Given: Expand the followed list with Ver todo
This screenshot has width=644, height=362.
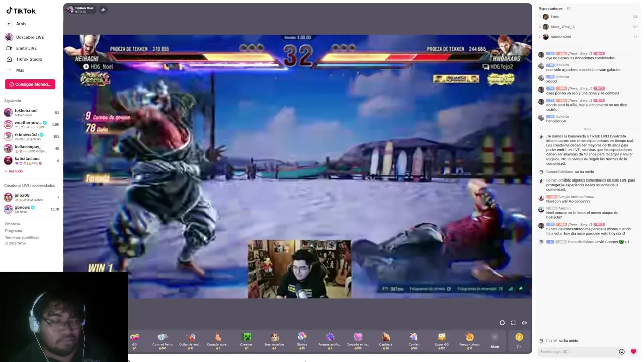Looking at the screenshot, I should [x=14, y=171].
